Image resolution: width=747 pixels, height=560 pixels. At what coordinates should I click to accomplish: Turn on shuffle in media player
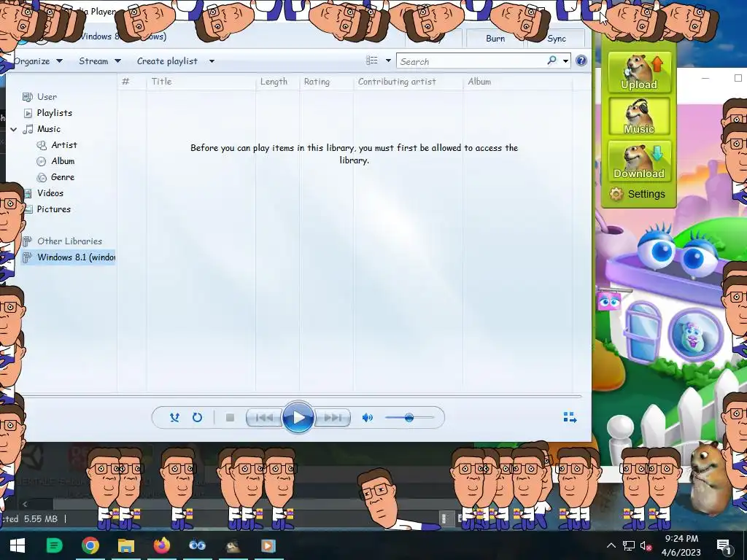click(174, 418)
